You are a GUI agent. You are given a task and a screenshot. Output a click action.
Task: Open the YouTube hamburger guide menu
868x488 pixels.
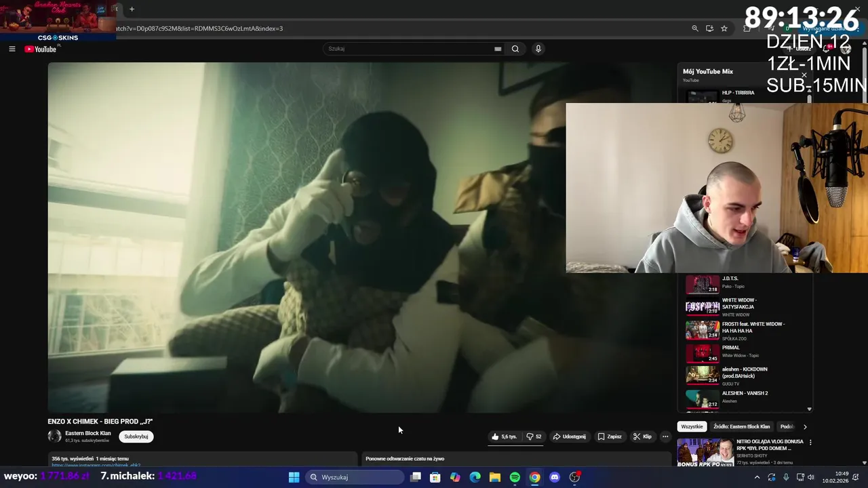(12, 49)
